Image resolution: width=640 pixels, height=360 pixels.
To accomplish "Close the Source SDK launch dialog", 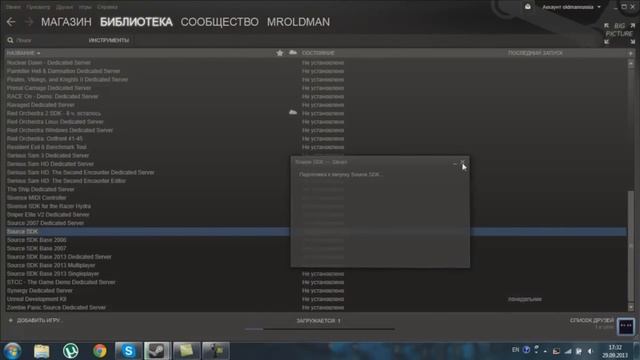I will click(463, 162).
